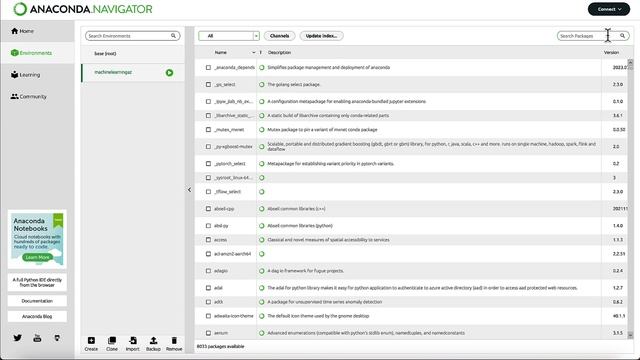This screenshot has height=360, width=640.
Task: Open the Anaconda Blog link
Action: click(x=37, y=316)
